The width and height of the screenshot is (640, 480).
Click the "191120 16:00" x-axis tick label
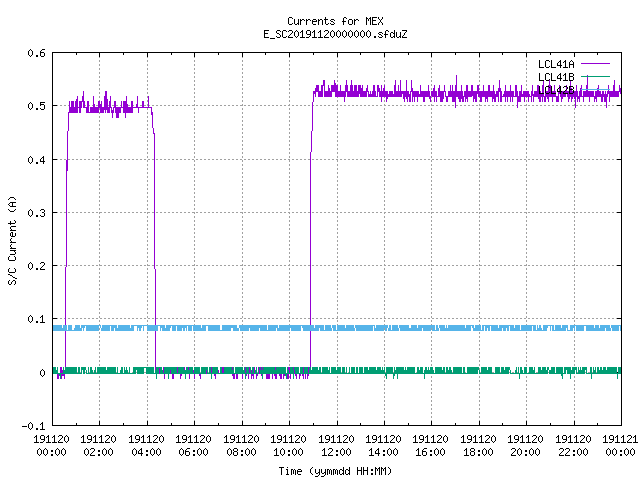(x=431, y=446)
